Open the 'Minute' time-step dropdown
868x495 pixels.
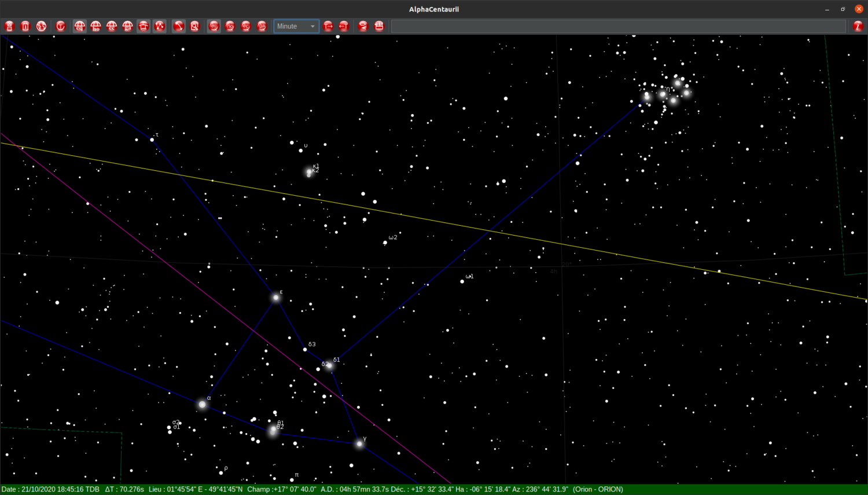[x=296, y=26]
